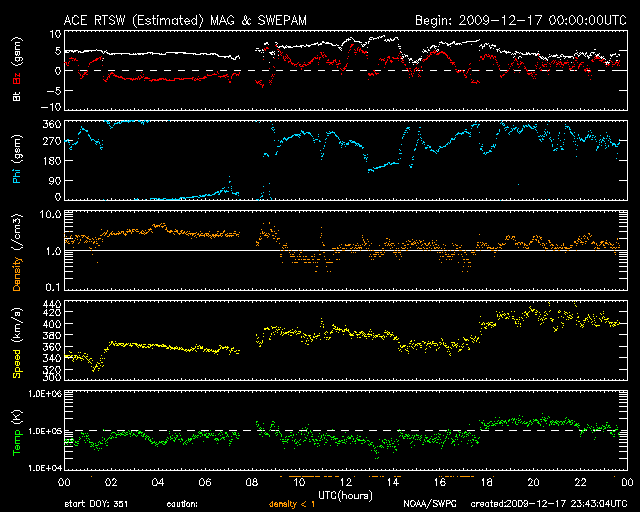Click the '380' tick on the Speed axis
The height and width of the screenshot is (512, 640).
point(52,336)
